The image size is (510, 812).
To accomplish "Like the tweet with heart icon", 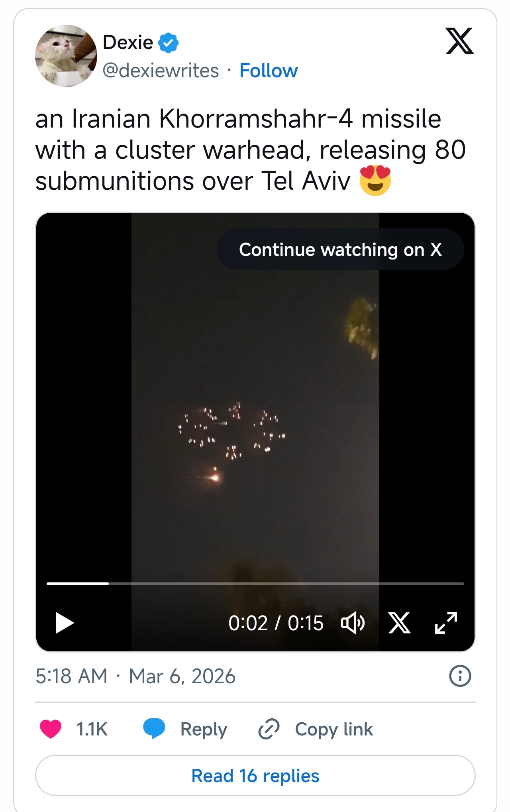I will [x=51, y=729].
